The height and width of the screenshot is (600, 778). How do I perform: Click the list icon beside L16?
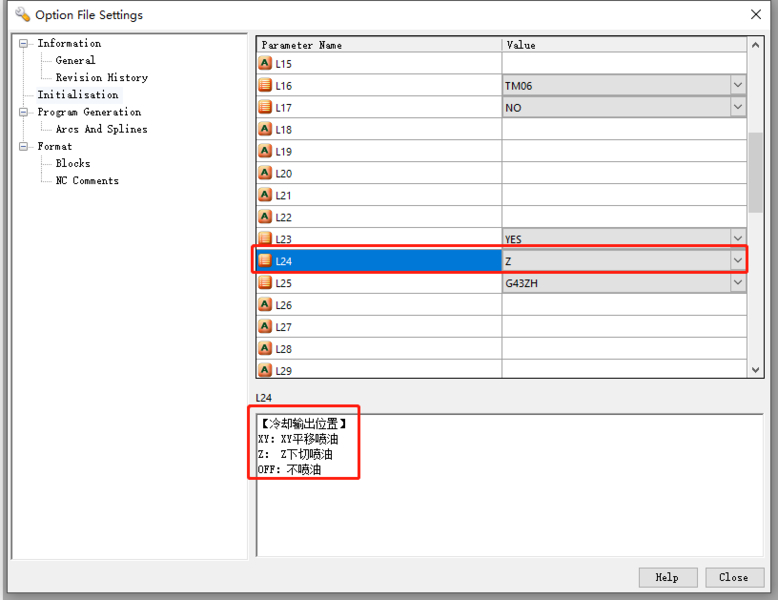(x=265, y=85)
